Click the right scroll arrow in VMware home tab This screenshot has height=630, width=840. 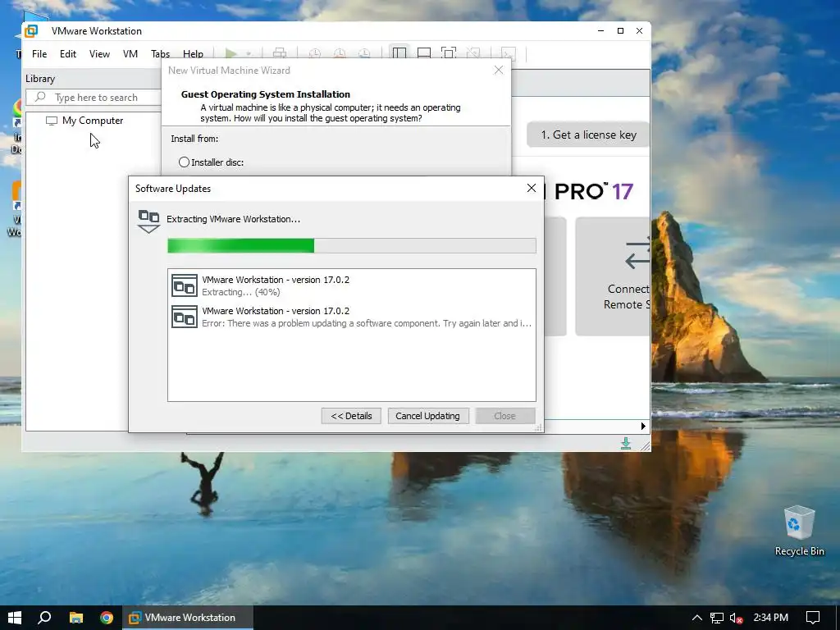click(643, 427)
